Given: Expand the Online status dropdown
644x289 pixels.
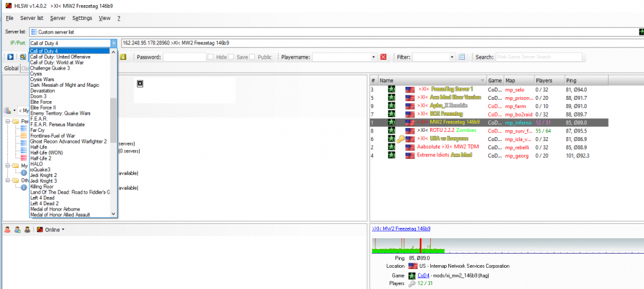Looking at the screenshot, I should click(63, 230).
